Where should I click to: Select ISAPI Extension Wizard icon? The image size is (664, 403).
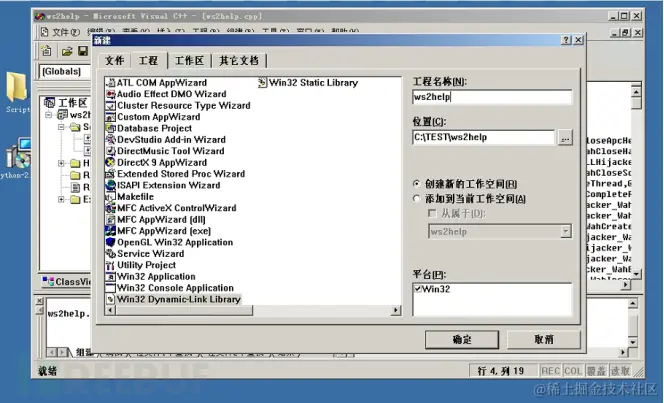click(x=111, y=185)
